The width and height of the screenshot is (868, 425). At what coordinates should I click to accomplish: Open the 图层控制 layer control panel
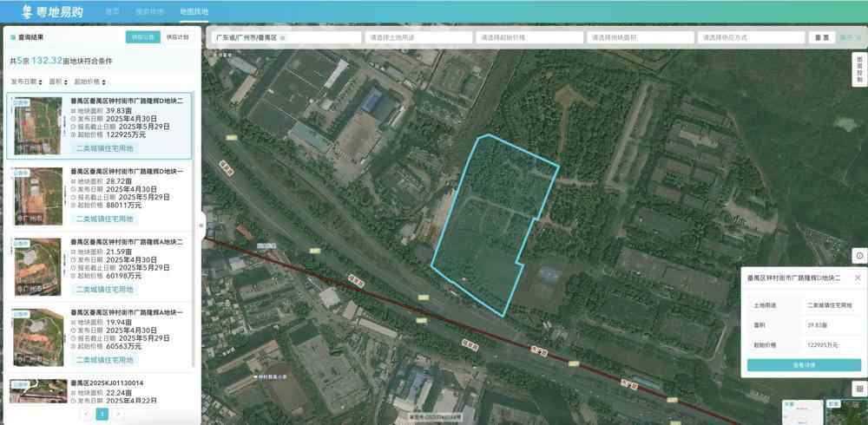[x=858, y=68]
